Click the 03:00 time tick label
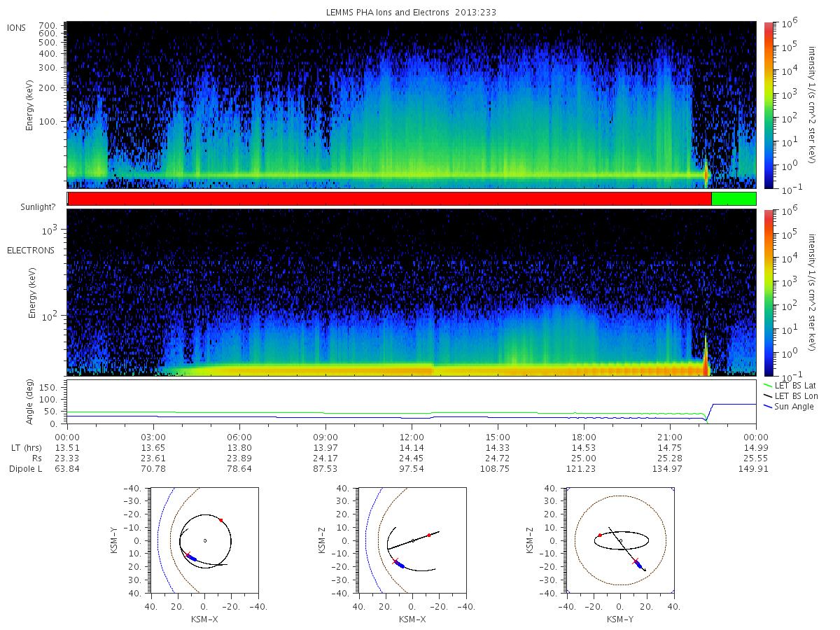 (153, 436)
